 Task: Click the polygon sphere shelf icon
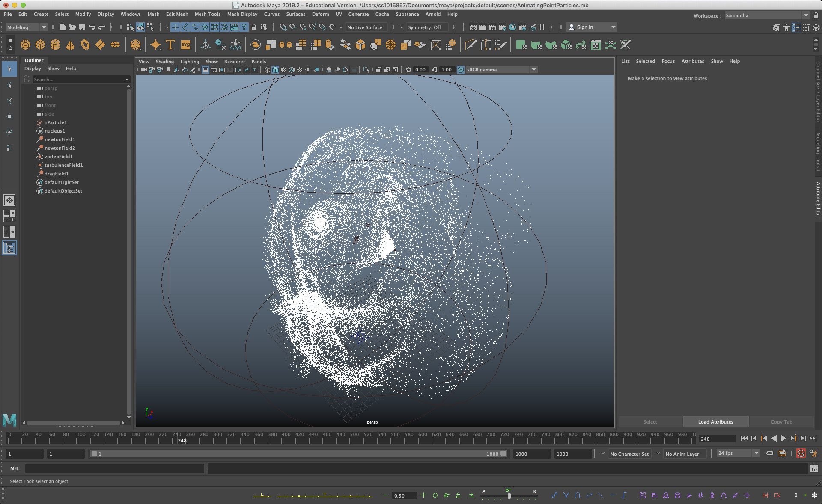tap(25, 45)
